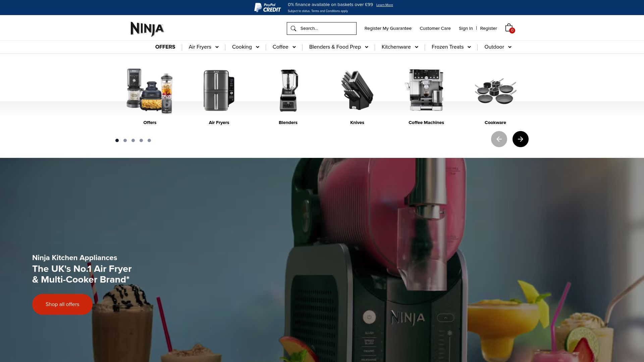Click the Sign In link
The image size is (644, 362).
pos(466,28)
